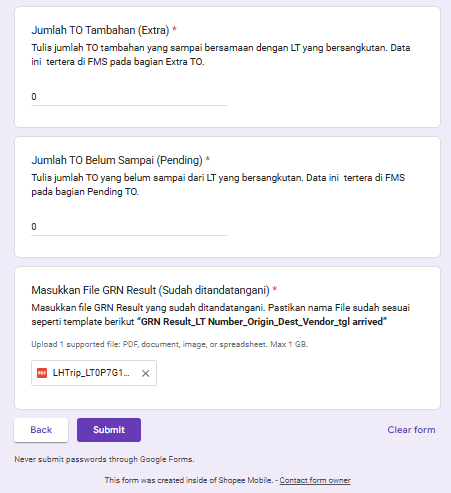Click the 'Never submit passwords through Google Forms' notice
Viewport: 451px width, 493px height.
pos(104,459)
